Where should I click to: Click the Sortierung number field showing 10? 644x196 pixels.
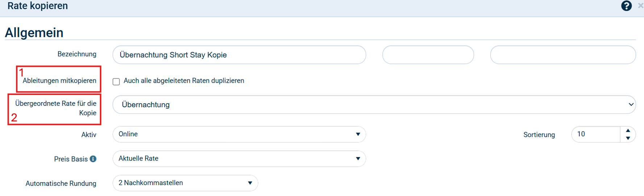(596, 134)
